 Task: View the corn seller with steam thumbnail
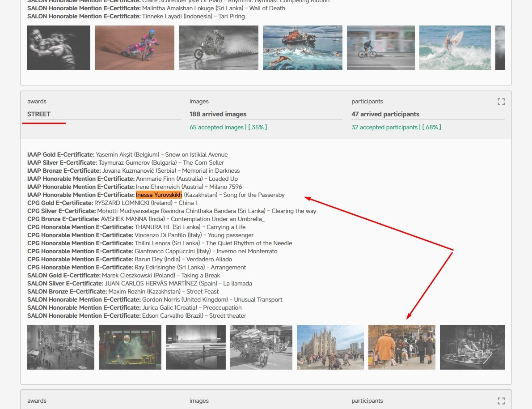(130, 347)
